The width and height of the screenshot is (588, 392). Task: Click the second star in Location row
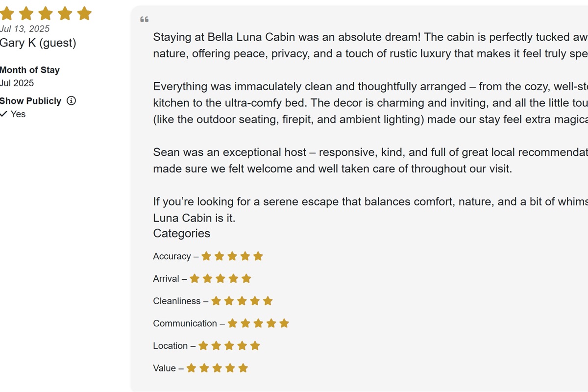coord(216,346)
